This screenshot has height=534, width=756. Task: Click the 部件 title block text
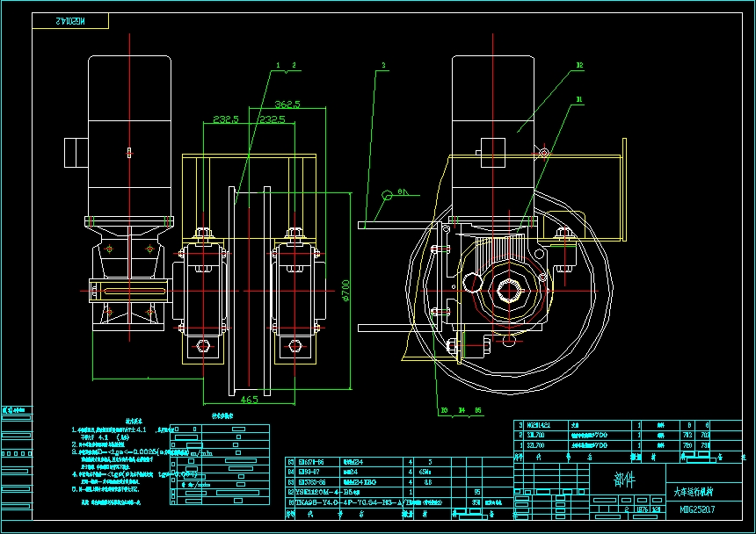click(x=625, y=480)
